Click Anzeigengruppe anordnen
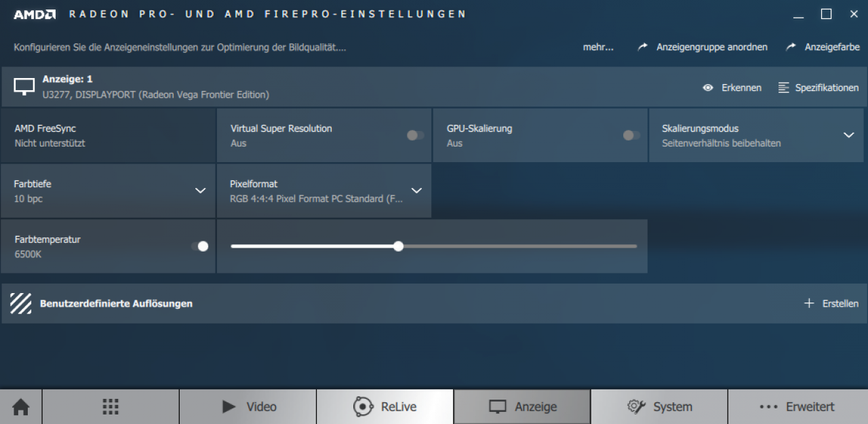 click(x=712, y=47)
